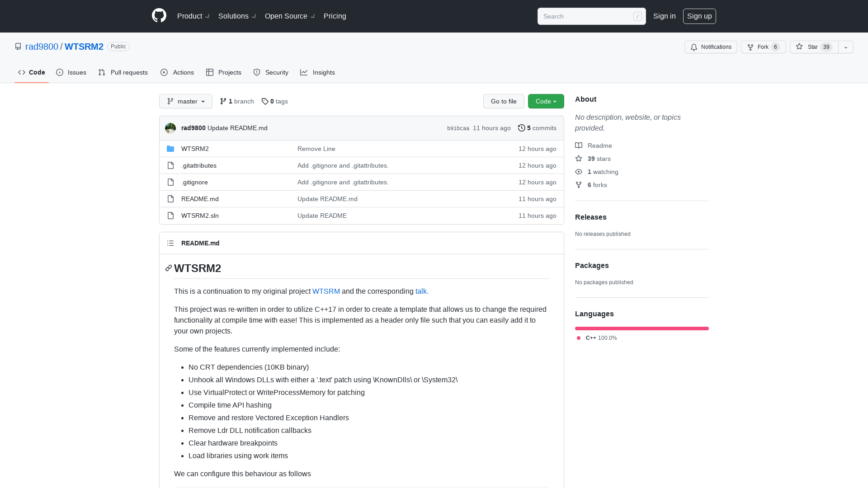Click the Search input field
The width and height of the screenshot is (868, 488).
click(x=591, y=16)
